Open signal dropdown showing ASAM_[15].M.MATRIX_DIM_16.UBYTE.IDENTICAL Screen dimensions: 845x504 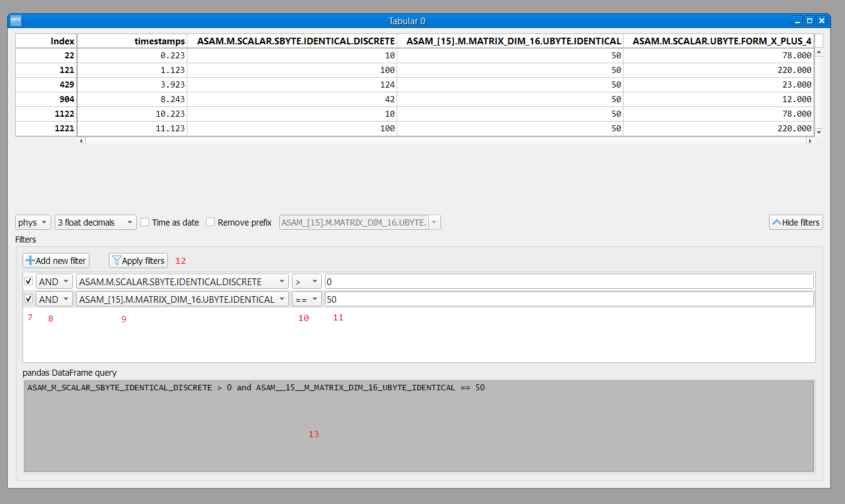(183, 299)
